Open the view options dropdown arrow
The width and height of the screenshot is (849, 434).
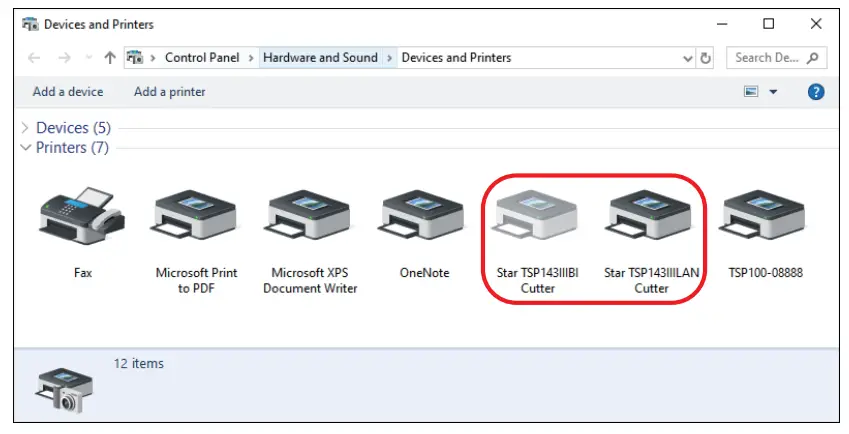click(x=773, y=91)
